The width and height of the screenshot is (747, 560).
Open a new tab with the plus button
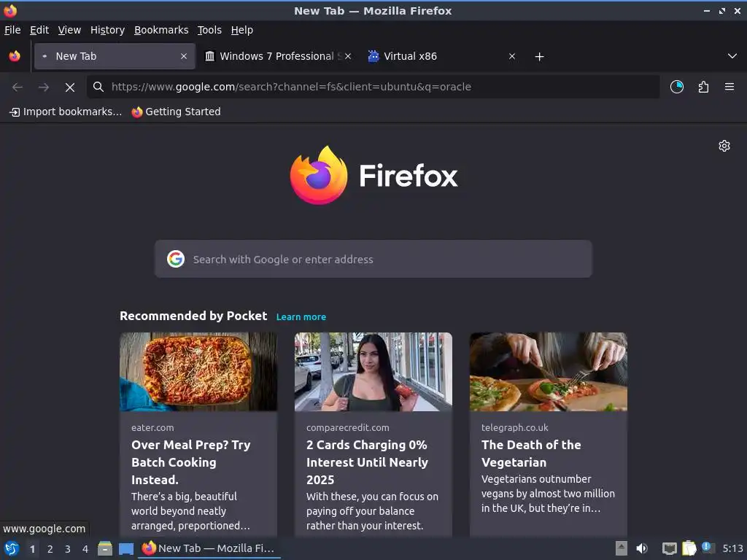[x=539, y=57]
